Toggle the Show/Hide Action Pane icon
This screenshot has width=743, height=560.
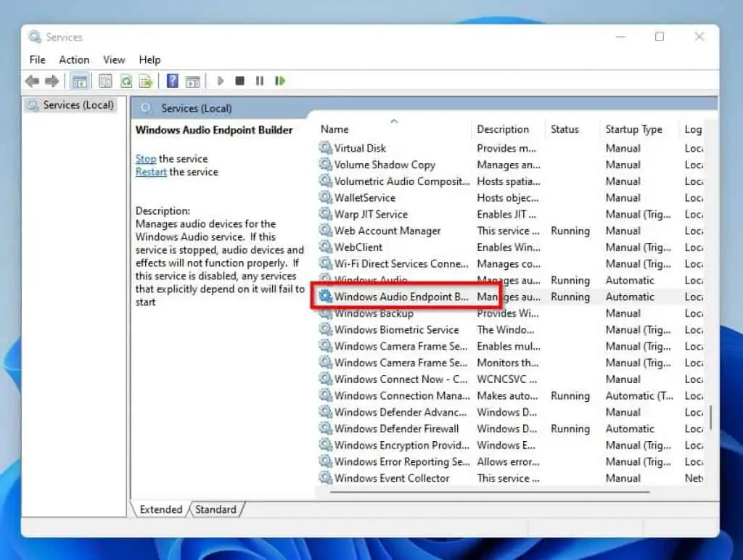[192, 81]
